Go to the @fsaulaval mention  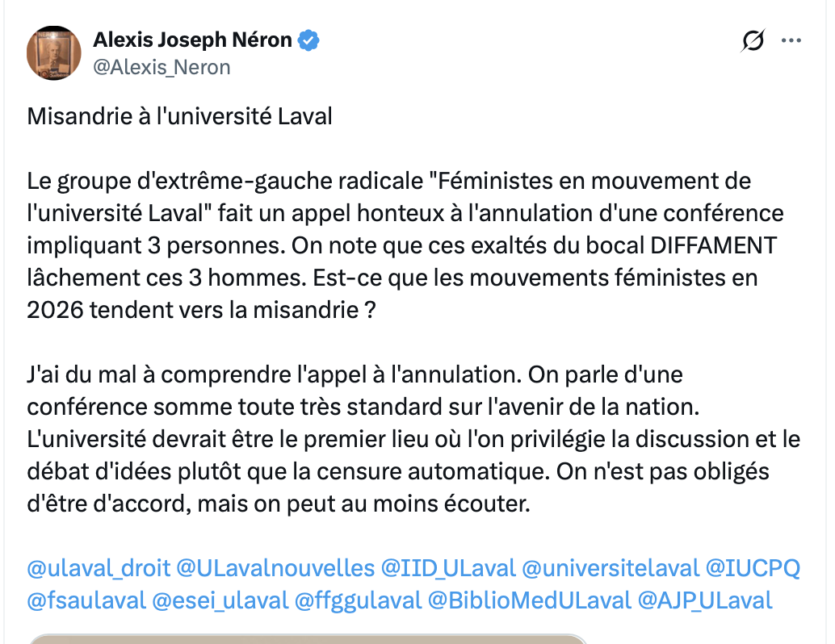click(87, 600)
